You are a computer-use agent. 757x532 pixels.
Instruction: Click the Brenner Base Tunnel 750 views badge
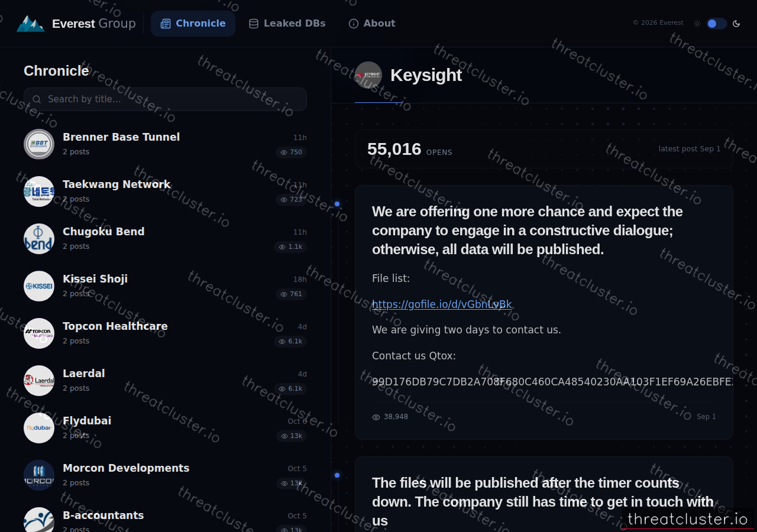coord(292,153)
